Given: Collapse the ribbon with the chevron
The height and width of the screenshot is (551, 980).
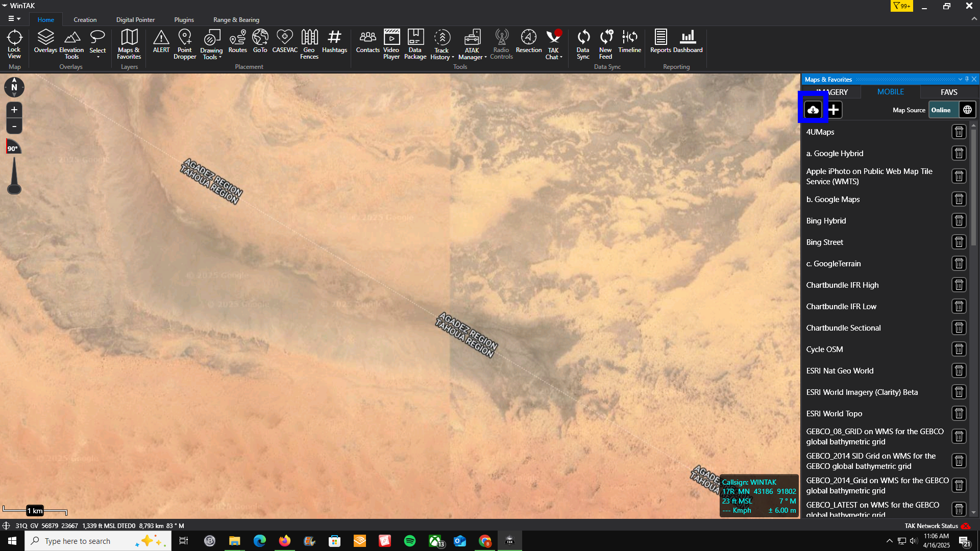Looking at the screenshot, I should tap(974, 19).
